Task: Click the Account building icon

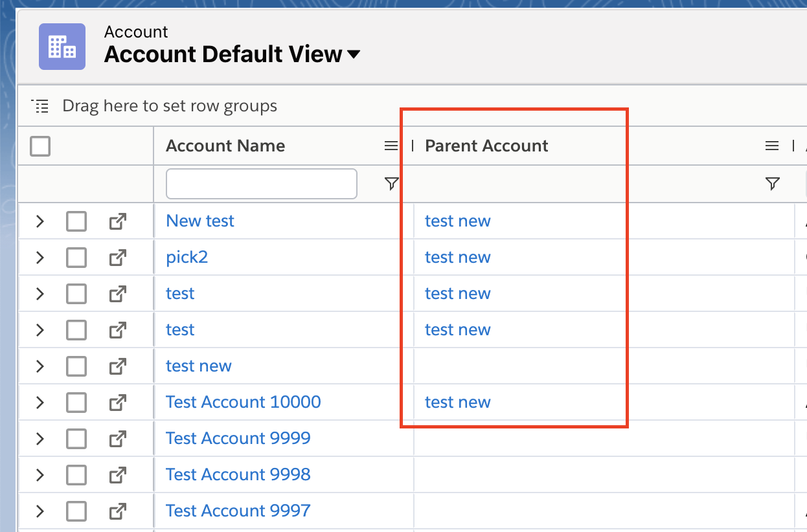Action: coord(62,47)
